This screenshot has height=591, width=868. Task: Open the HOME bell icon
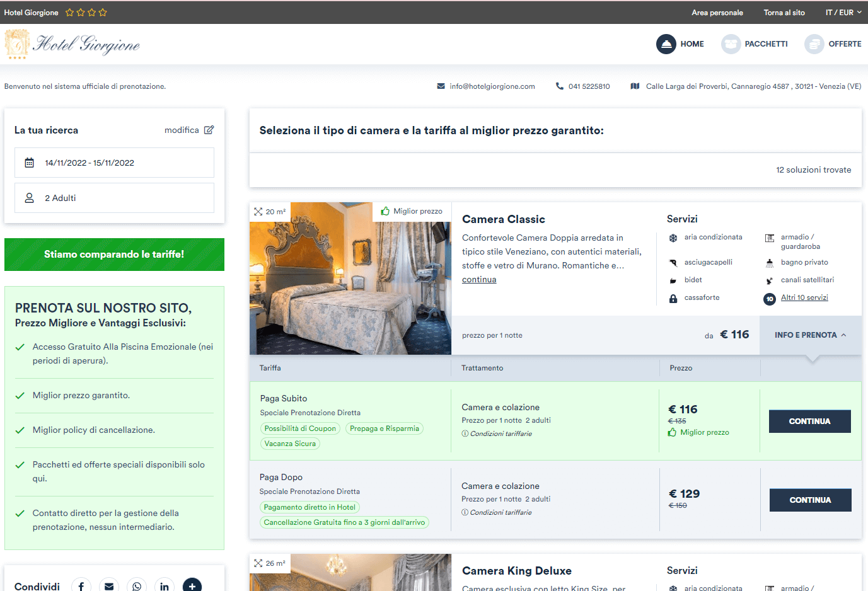tap(666, 44)
